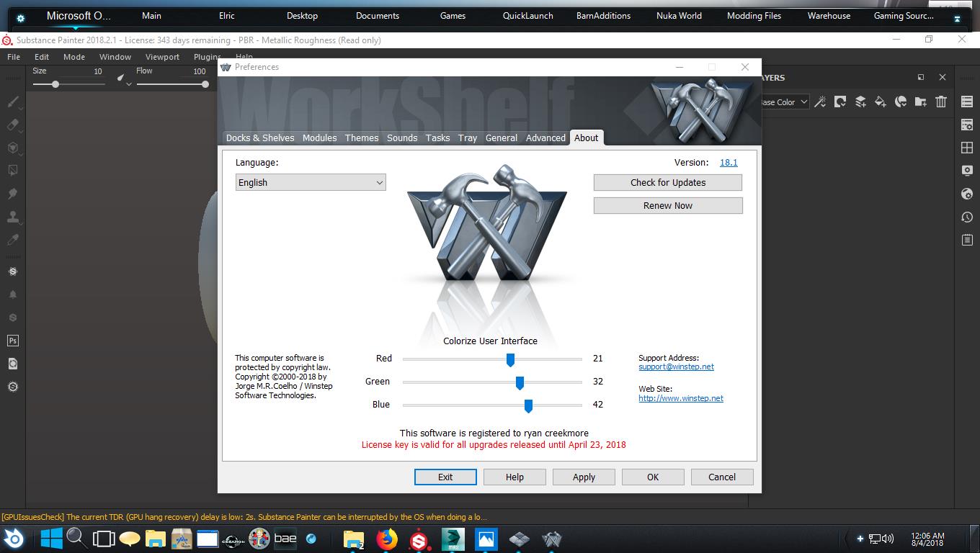
Task: Delete layer using the trash icon
Action: coord(941,102)
